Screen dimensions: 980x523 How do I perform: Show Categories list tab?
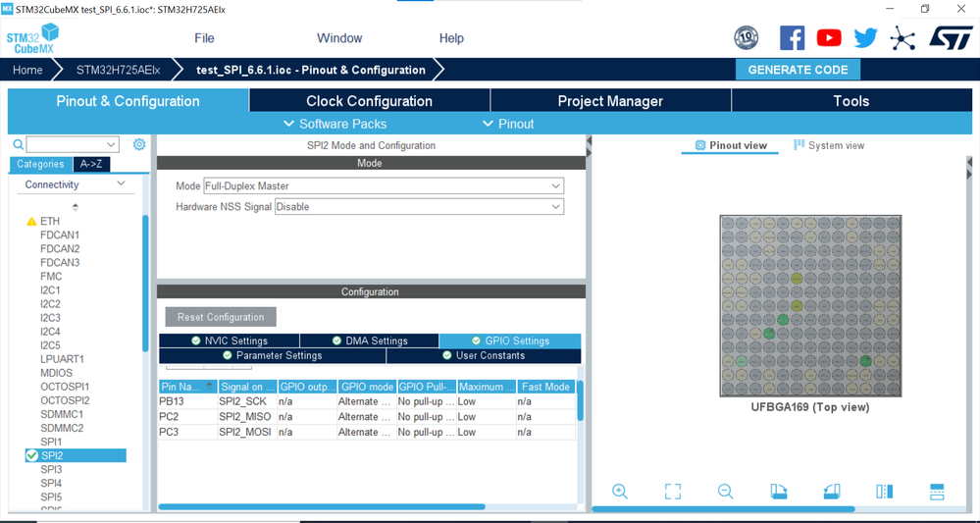point(40,164)
